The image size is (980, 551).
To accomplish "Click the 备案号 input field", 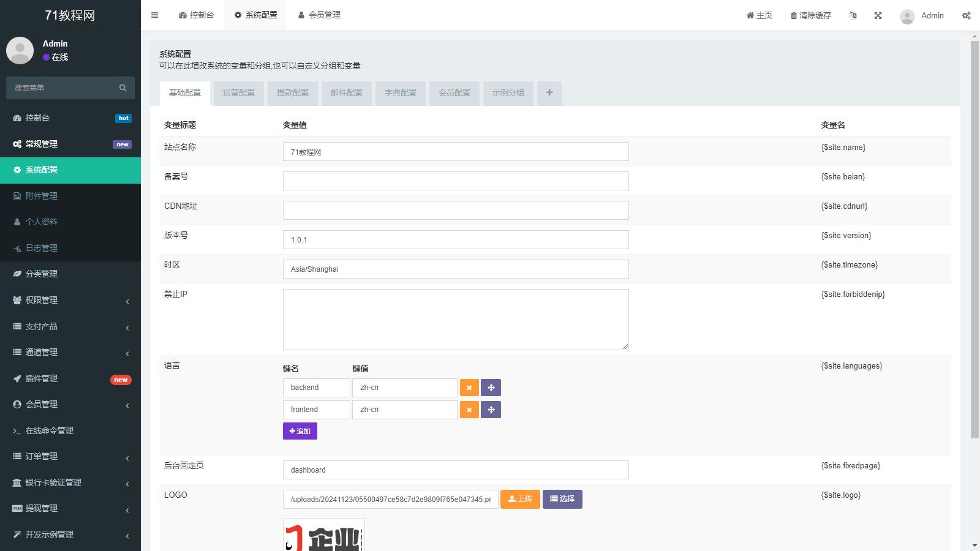I will point(455,181).
